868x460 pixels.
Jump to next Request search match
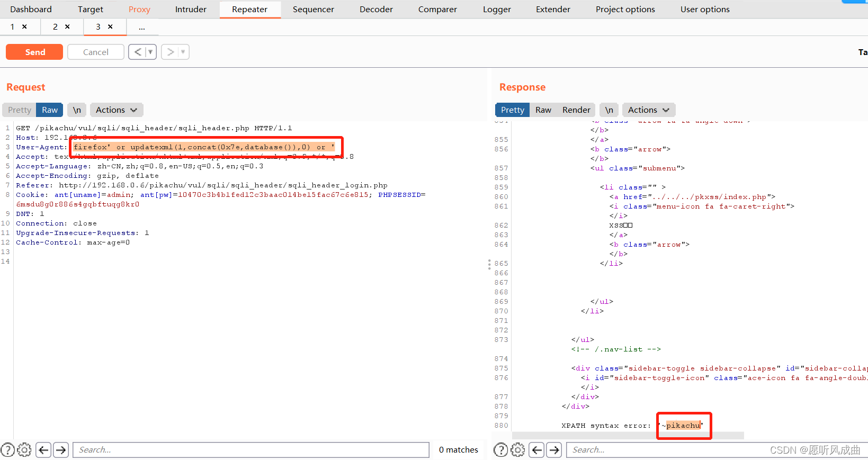[61, 450]
